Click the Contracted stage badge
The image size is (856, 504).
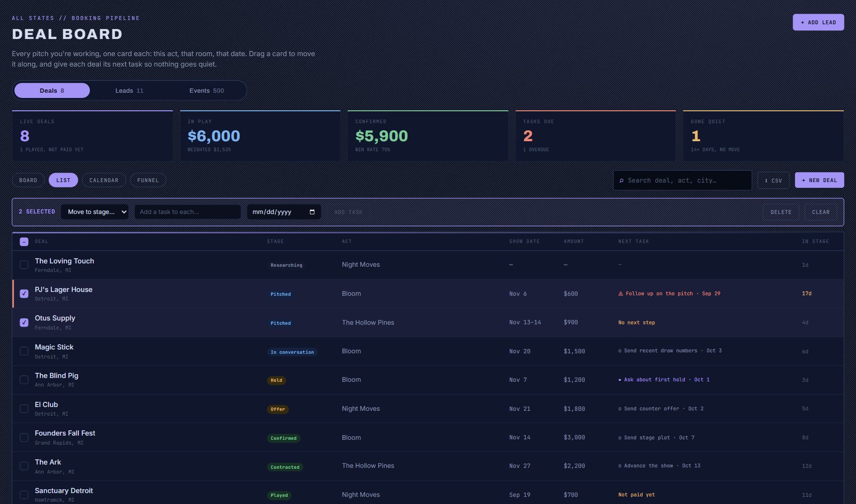(x=285, y=467)
